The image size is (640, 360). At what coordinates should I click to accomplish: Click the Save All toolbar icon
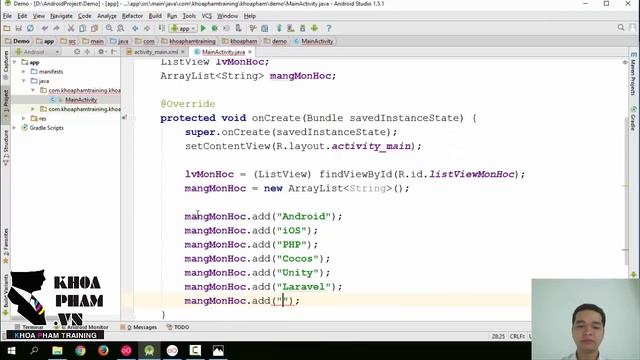coord(18,28)
